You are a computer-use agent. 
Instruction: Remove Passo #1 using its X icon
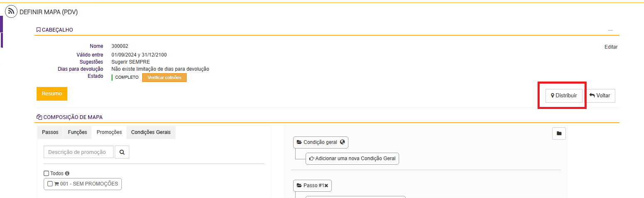coord(326,186)
